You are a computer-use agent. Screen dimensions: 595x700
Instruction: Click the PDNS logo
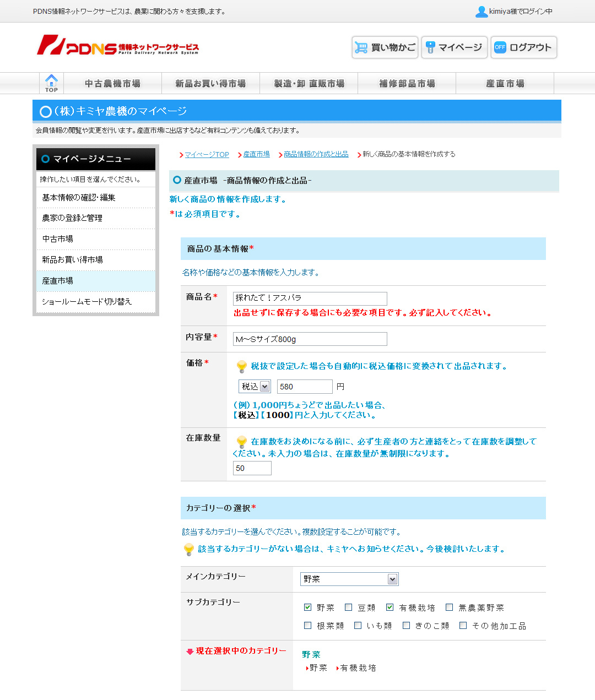118,46
